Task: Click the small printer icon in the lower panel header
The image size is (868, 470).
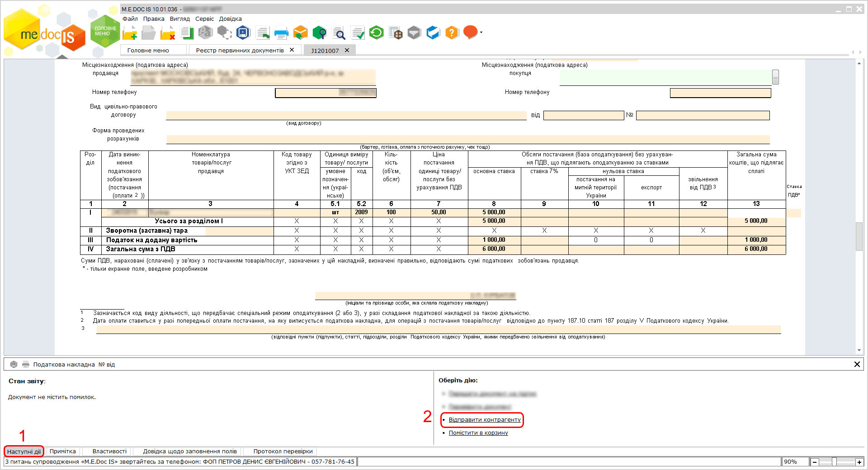Action: coord(26,364)
